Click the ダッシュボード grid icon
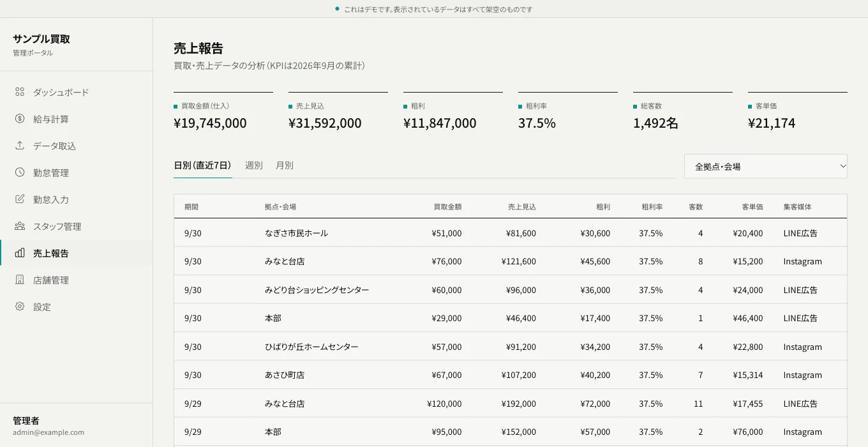The height and width of the screenshot is (447, 868). click(20, 92)
